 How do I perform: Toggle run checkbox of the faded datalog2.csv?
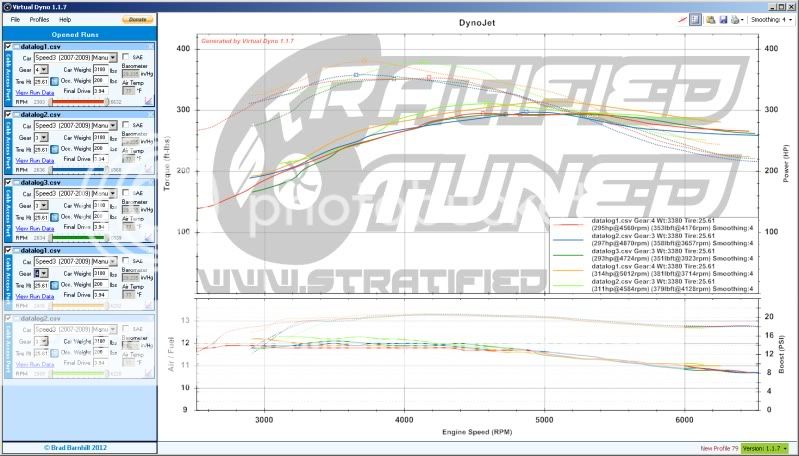(8, 318)
